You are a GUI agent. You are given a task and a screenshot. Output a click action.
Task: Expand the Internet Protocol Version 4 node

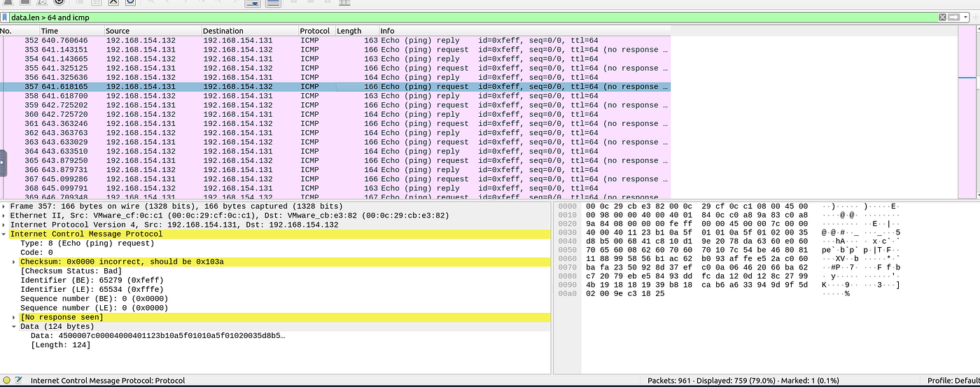coord(4,225)
